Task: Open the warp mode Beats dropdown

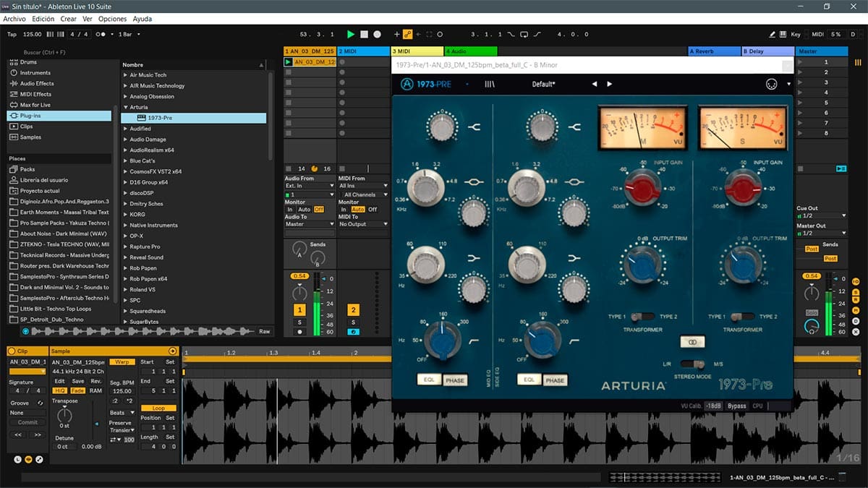Action: 122,413
